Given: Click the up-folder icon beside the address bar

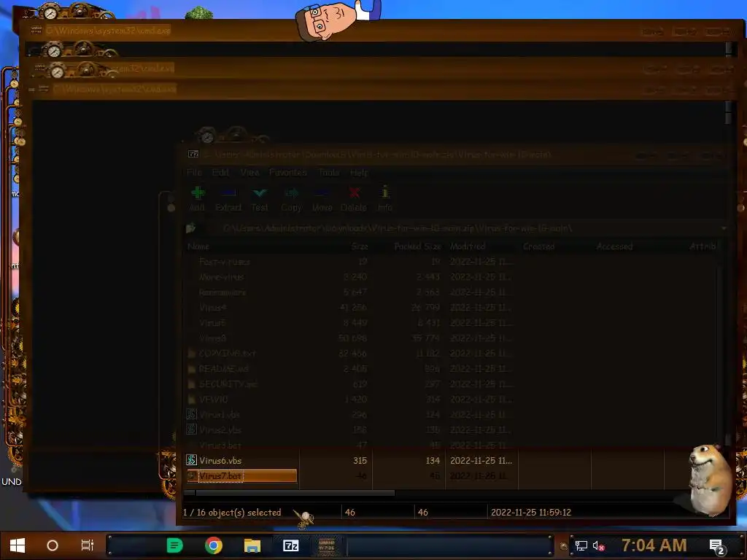Looking at the screenshot, I should point(190,228).
